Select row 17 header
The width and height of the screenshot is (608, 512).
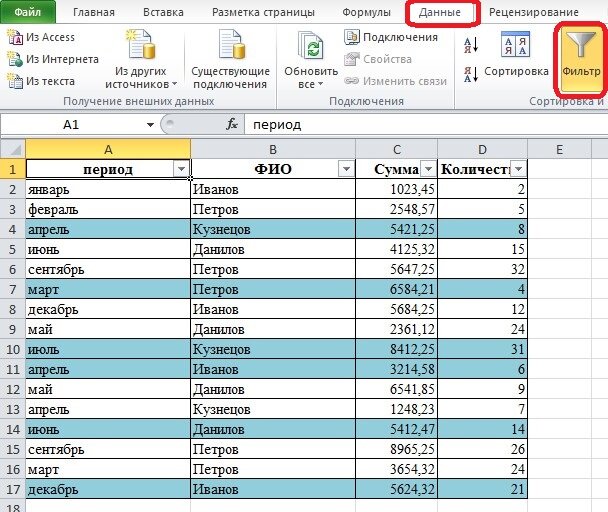click(13, 489)
